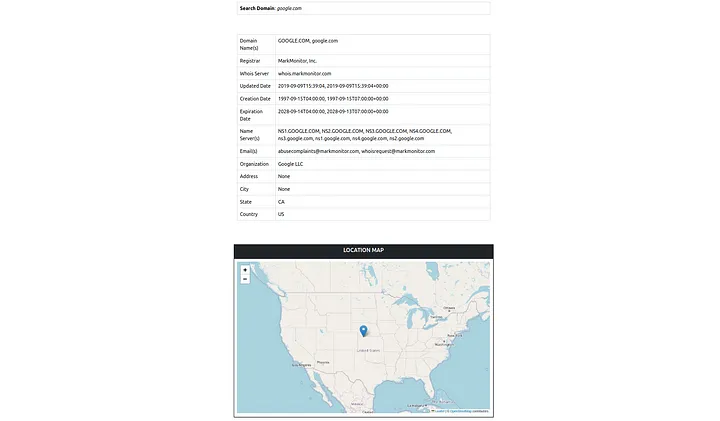Click the Registrar row label
The height and width of the screenshot is (421, 720).
pyautogui.click(x=250, y=61)
